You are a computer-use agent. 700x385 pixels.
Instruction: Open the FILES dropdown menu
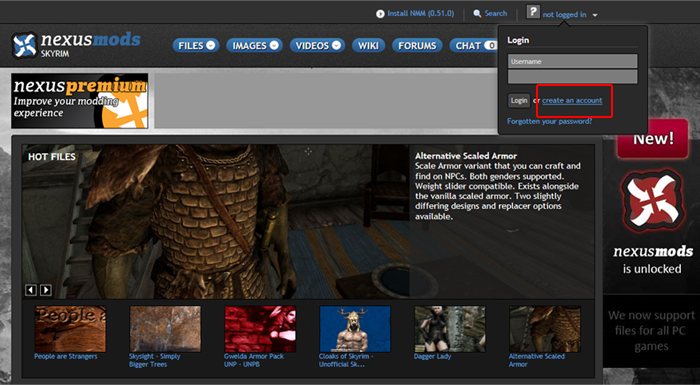196,46
